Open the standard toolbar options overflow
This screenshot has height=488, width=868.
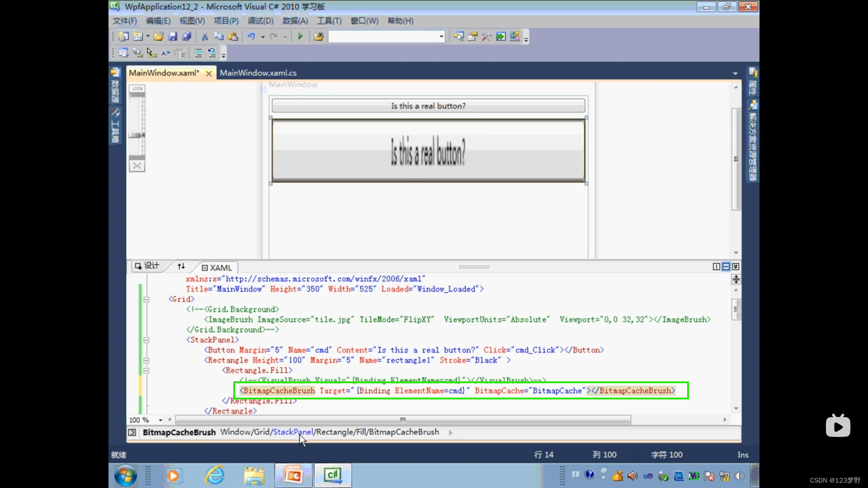point(526,37)
